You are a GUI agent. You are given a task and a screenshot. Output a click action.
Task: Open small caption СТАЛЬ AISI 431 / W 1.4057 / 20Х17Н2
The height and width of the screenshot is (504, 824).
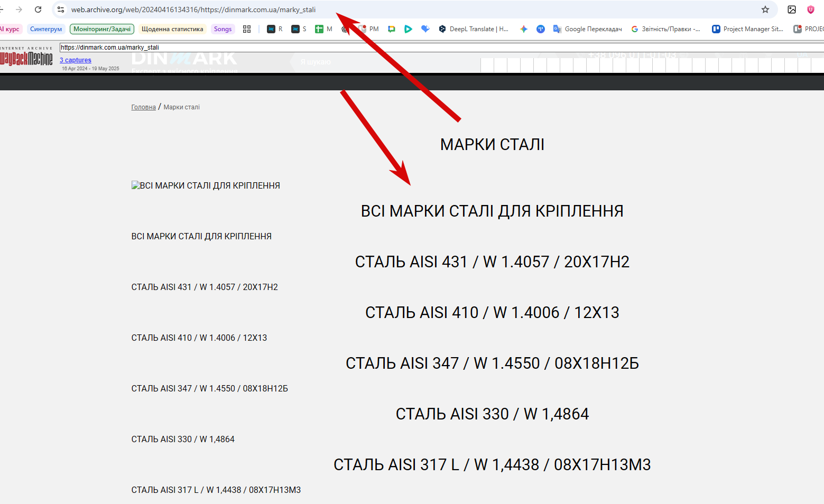(x=205, y=287)
